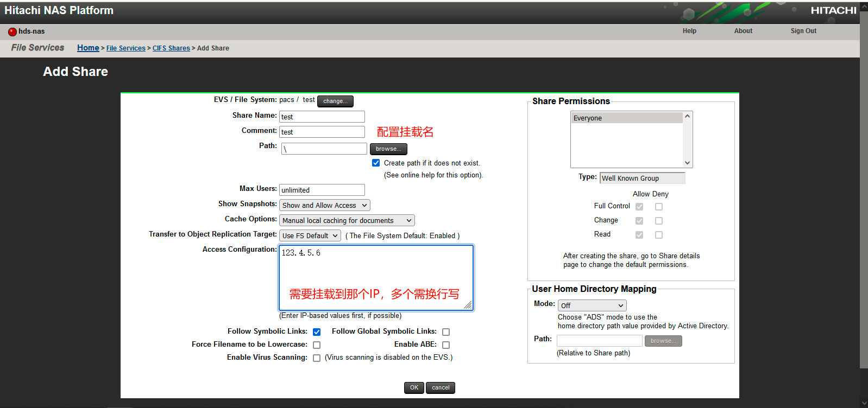Viewport: 868px width, 408px height.
Task: Click Share Name input field
Action: pos(322,117)
